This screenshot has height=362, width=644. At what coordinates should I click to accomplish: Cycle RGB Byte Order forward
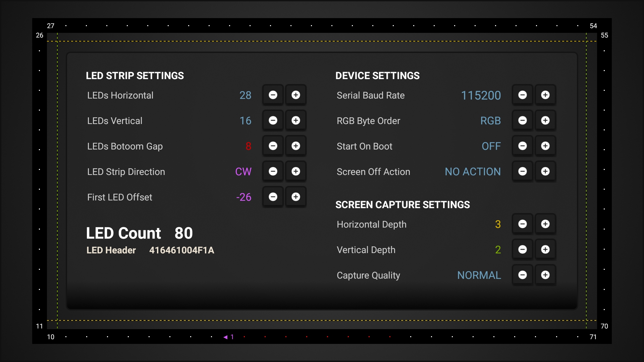(x=545, y=121)
